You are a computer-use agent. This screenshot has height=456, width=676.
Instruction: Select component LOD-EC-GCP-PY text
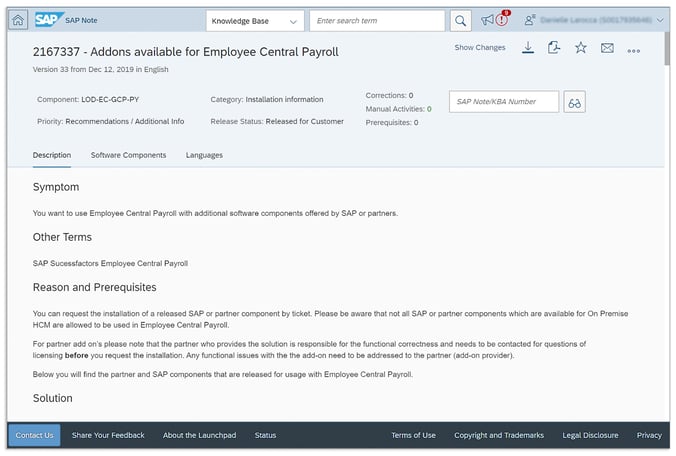coord(110,100)
